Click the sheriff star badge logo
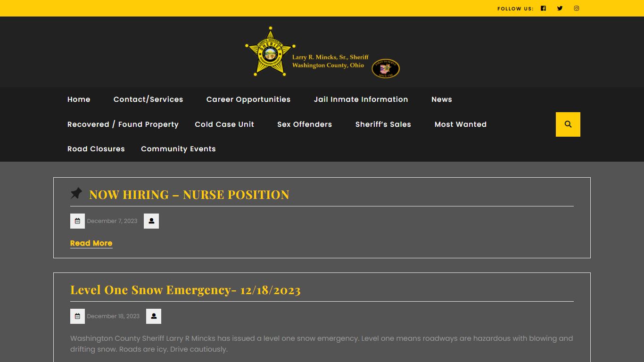This screenshot has height=362, width=644. tap(270, 52)
